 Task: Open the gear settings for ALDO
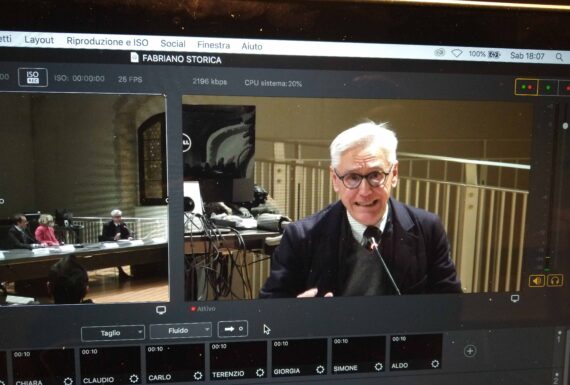tap(435, 364)
